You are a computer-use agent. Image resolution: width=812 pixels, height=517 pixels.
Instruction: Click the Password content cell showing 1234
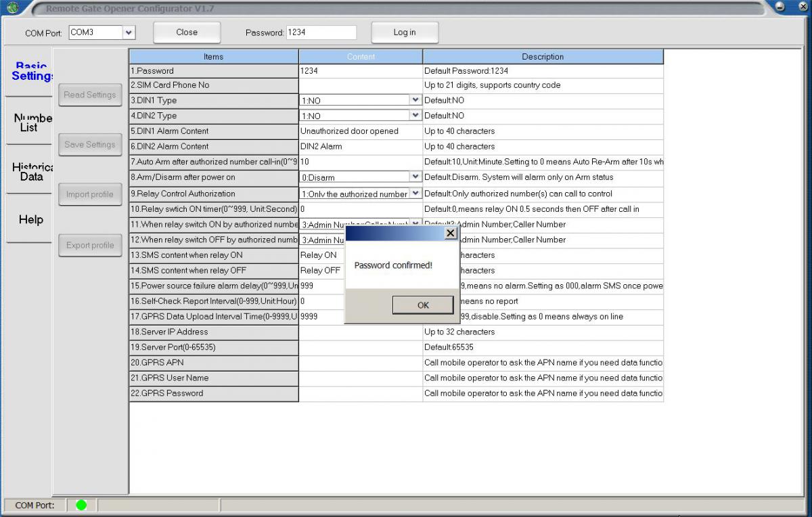click(361, 70)
